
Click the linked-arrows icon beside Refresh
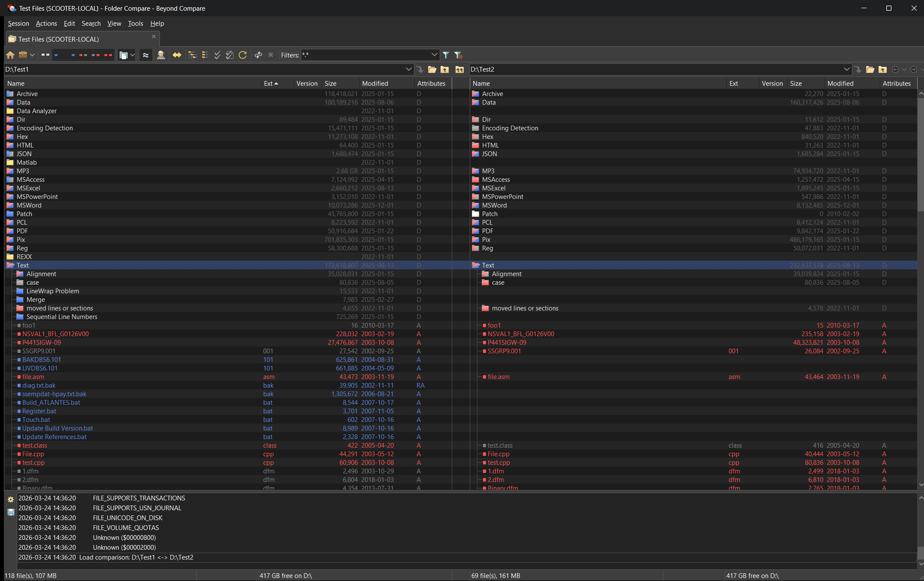(258, 55)
